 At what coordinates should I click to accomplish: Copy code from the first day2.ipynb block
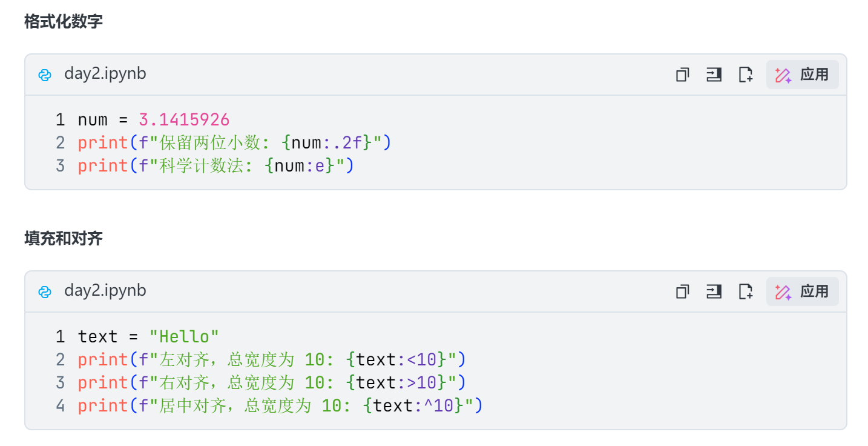(x=682, y=74)
